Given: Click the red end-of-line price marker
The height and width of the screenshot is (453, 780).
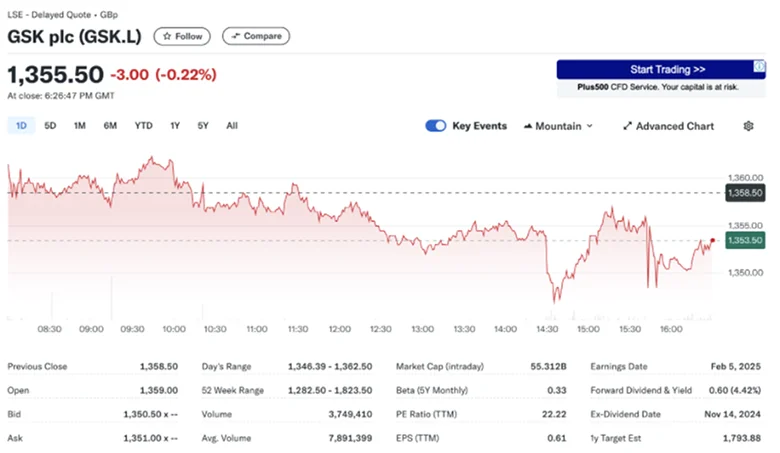Looking at the screenshot, I should click(712, 241).
